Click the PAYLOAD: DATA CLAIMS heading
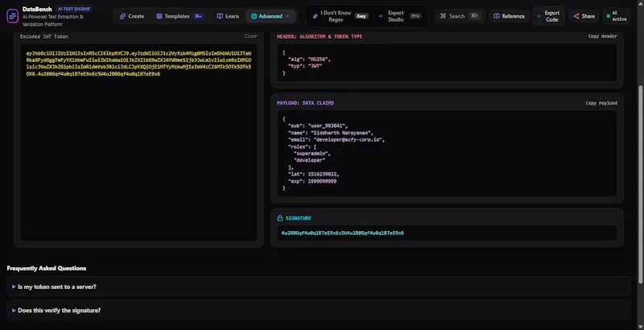The image size is (644, 330). 305,103
